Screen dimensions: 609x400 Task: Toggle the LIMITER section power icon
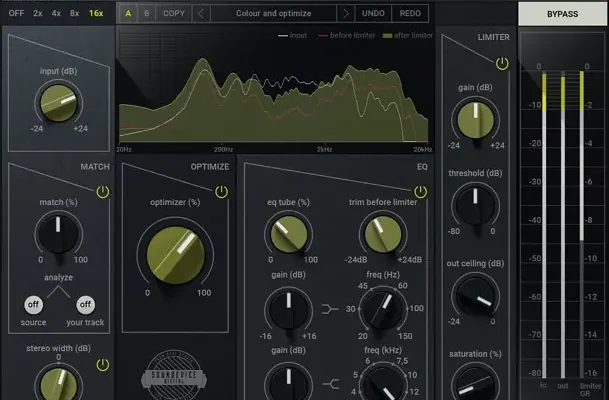tap(501, 63)
